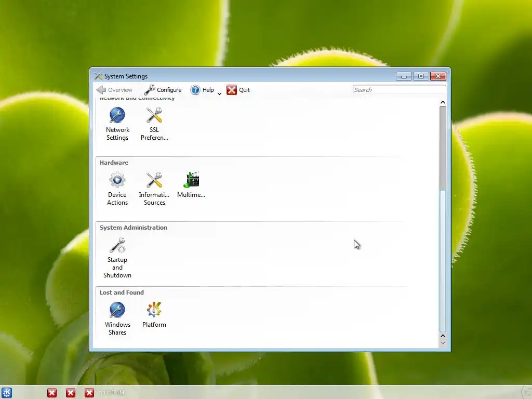Minimize the System Settings window

pyautogui.click(x=404, y=76)
